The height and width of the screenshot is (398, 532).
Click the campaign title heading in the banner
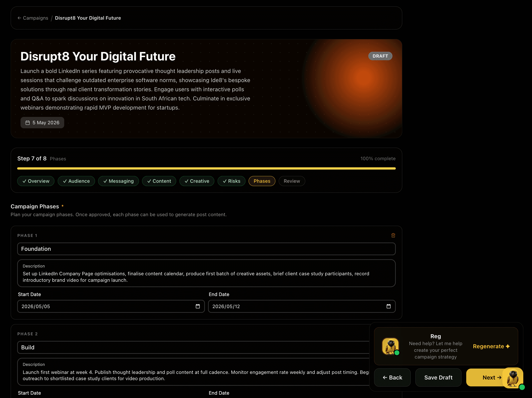point(98,56)
